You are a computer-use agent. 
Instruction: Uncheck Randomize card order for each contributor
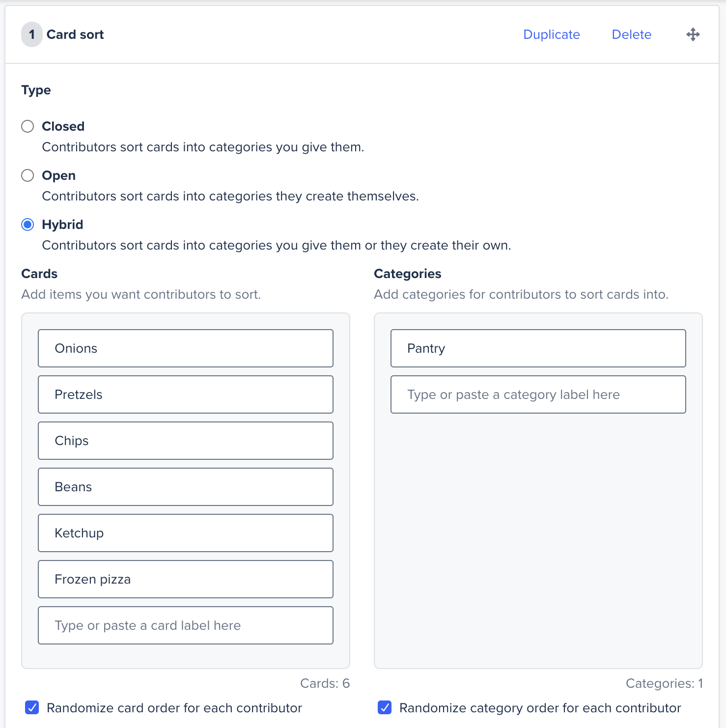click(x=32, y=707)
